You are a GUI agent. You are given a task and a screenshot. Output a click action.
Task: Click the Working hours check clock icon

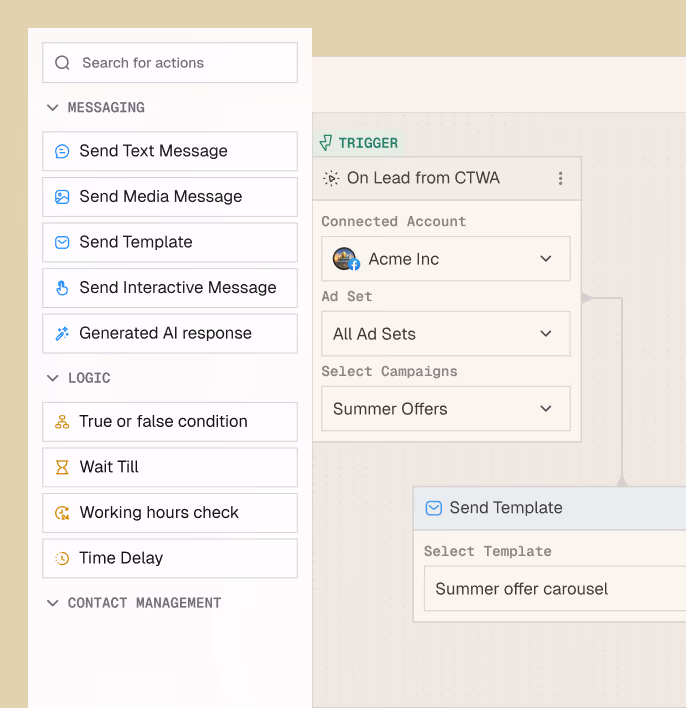point(62,513)
